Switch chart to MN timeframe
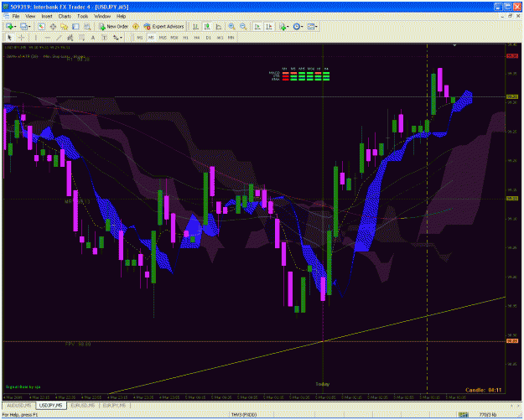The height and width of the screenshot is (420, 524). pos(231,38)
